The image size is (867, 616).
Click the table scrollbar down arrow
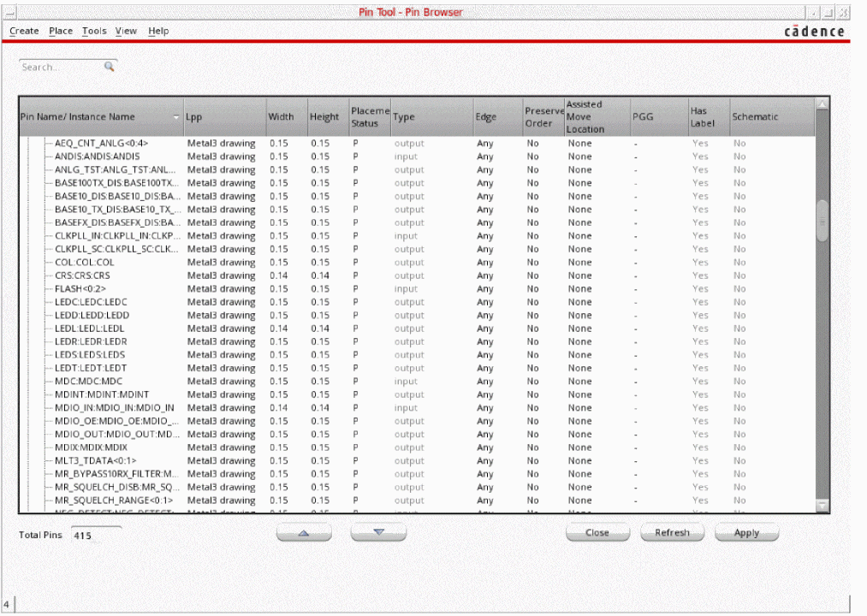[x=822, y=506]
